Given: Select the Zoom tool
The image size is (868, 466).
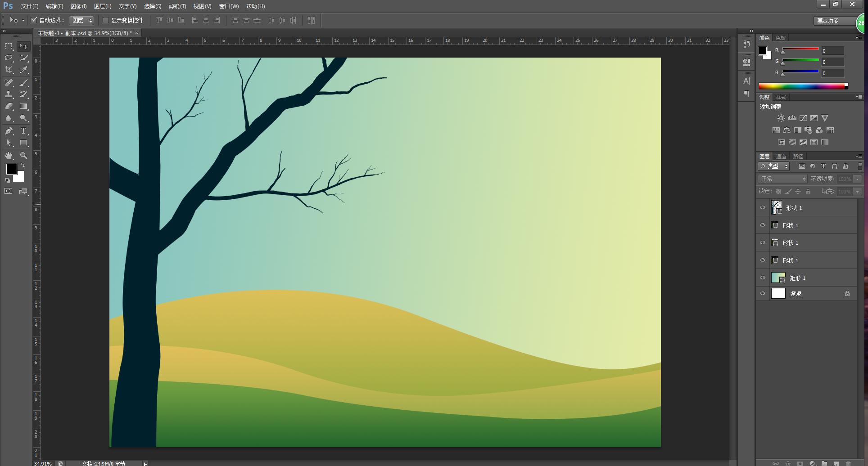Looking at the screenshot, I should (23, 156).
